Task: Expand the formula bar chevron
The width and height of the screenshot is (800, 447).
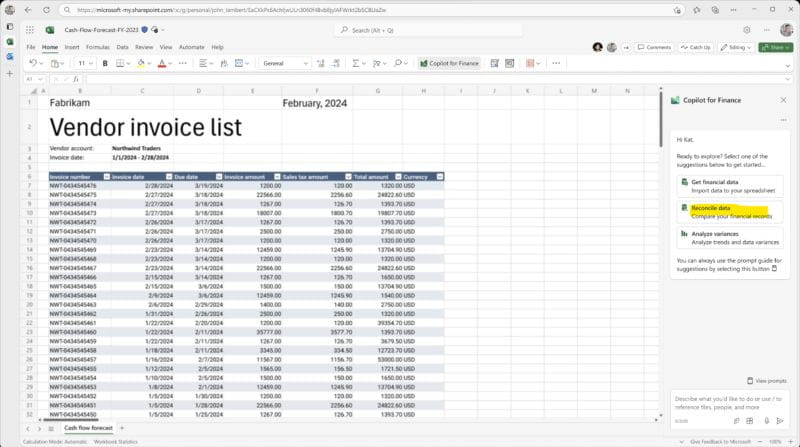Action: point(787,79)
